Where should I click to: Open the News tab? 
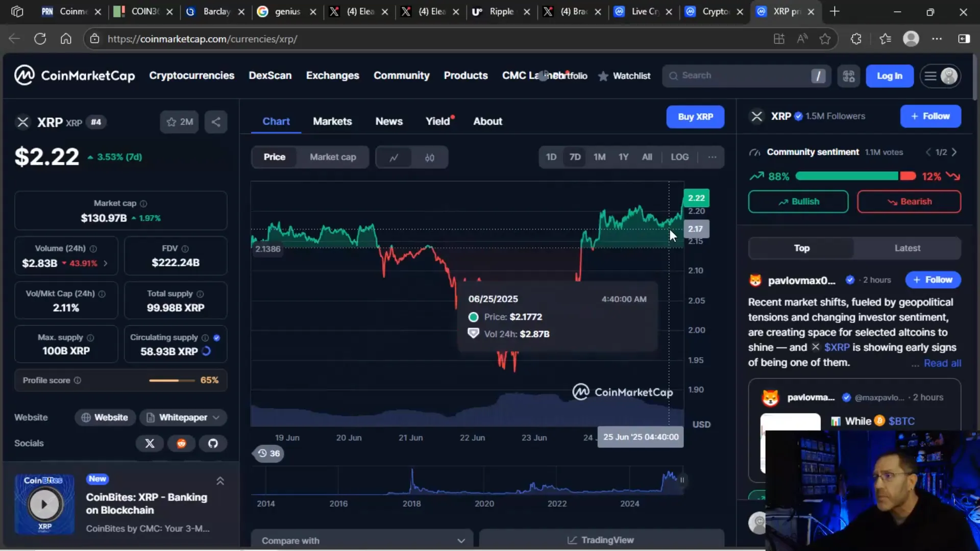[389, 121]
